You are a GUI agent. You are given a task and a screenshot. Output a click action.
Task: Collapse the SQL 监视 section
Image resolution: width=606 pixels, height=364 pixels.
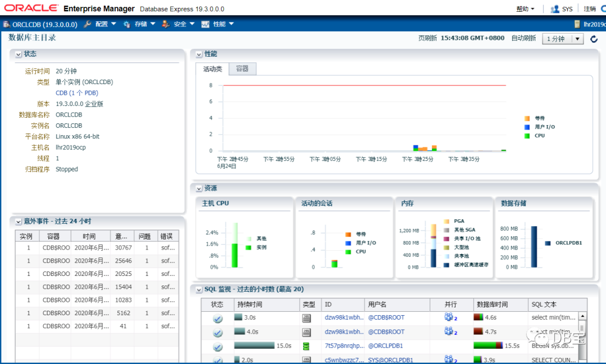click(199, 290)
